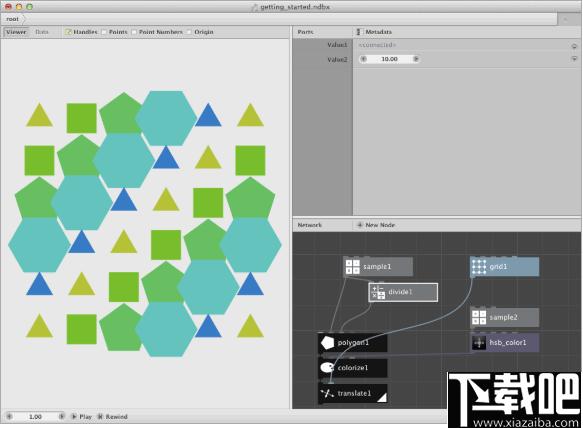Open the Value1 port options dropdown
Viewport: 583px width, 428px height.
point(574,46)
